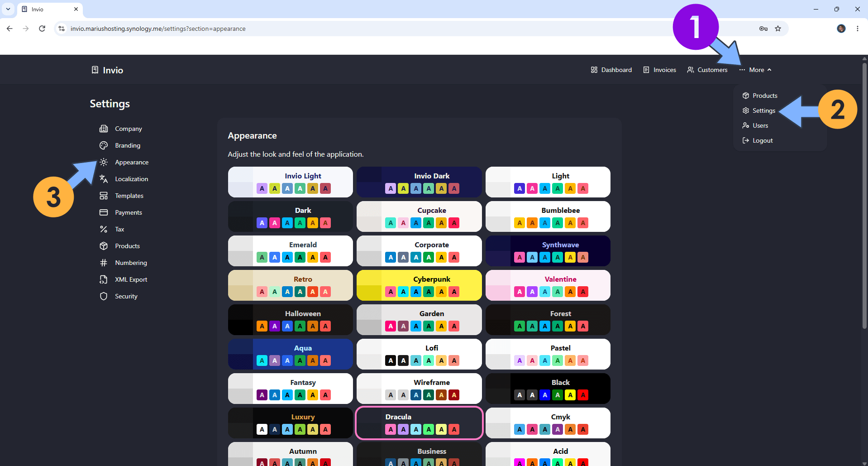Click the Security shield icon

pyautogui.click(x=104, y=296)
